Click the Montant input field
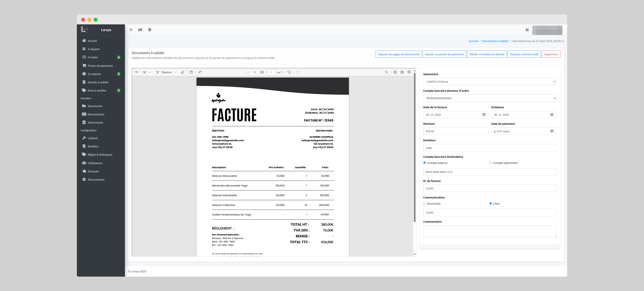Screen dimensions: 644x291 click(455, 131)
